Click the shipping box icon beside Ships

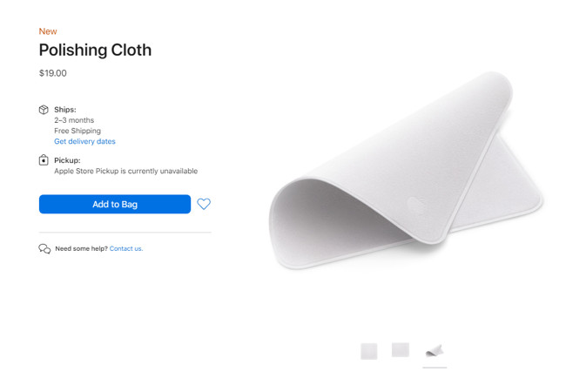44,110
